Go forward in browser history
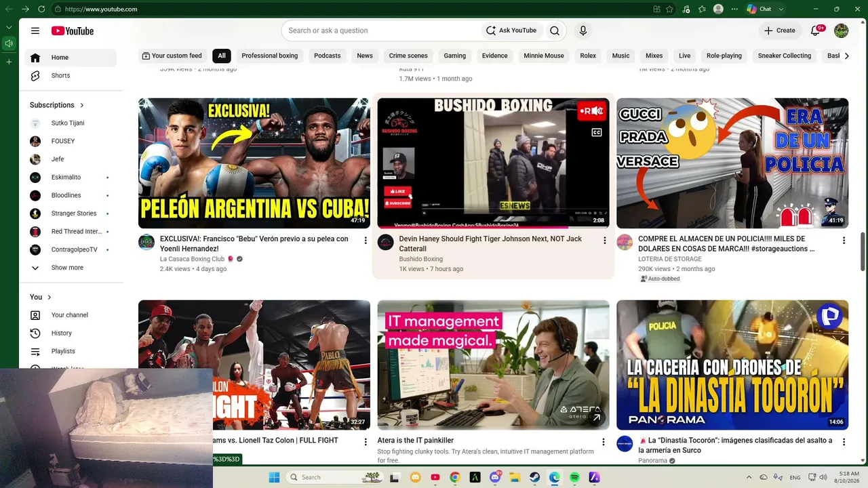 coord(25,9)
